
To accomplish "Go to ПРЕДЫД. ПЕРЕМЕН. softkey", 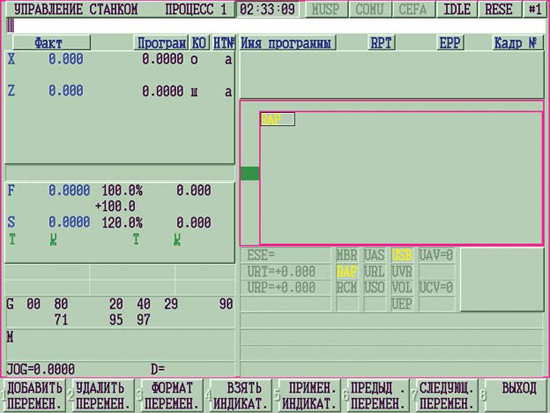I will (378, 395).
